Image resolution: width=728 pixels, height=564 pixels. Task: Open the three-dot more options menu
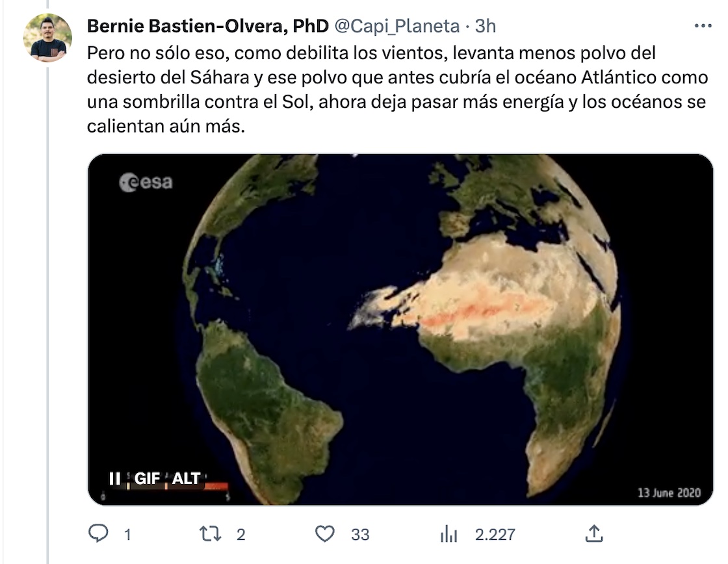tap(703, 26)
